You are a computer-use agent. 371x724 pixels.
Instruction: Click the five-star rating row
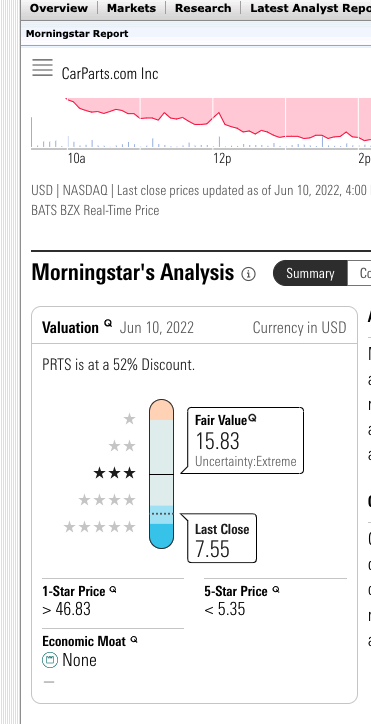click(99, 527)
